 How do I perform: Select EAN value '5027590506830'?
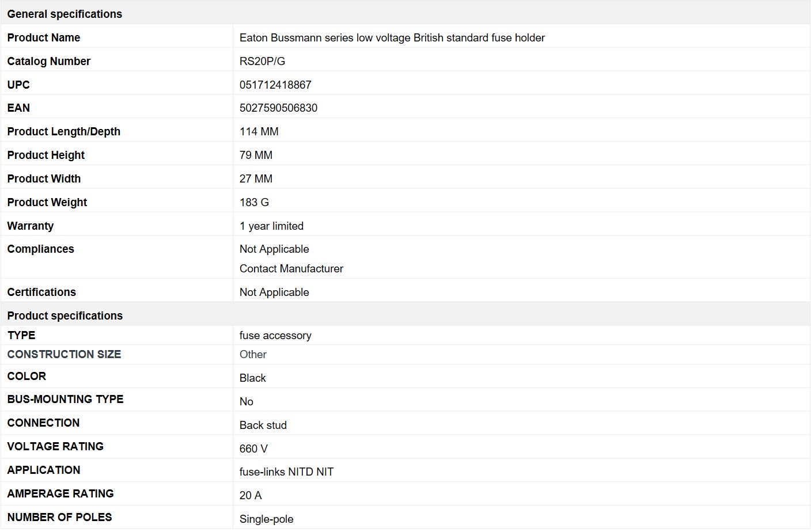279,108
